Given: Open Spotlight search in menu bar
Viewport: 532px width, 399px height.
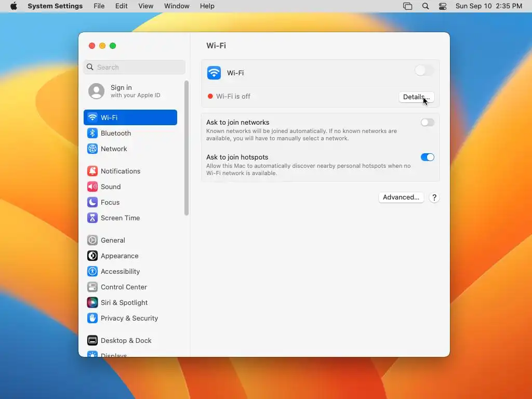Looking at the screenshot, I should 425,6.
